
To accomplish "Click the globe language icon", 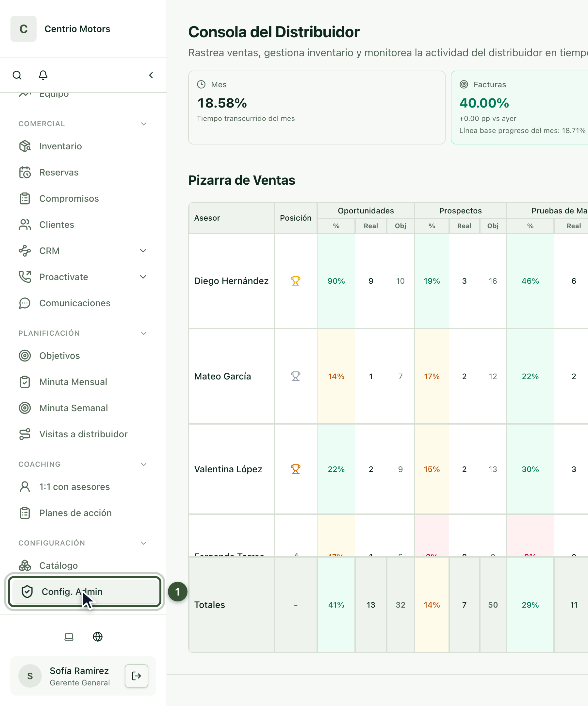I will [98, 637].
